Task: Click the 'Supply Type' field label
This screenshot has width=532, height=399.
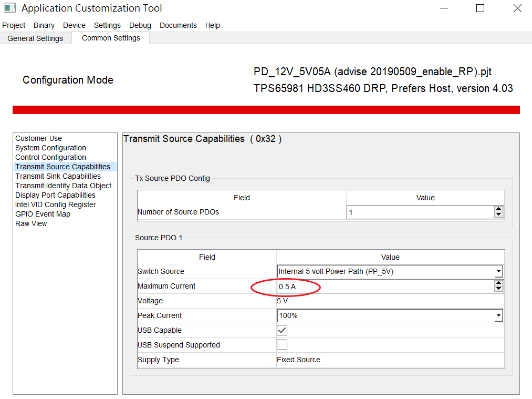Action: coord(158,360)
